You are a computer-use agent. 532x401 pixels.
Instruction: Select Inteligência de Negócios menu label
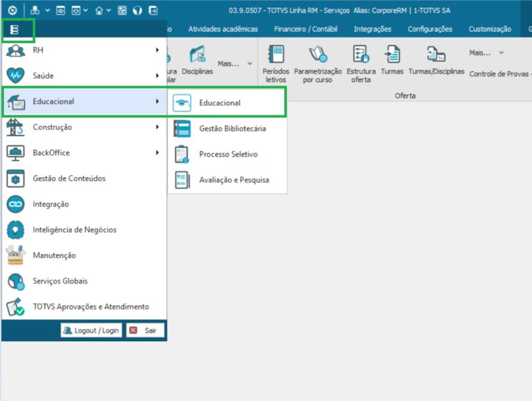74,230
